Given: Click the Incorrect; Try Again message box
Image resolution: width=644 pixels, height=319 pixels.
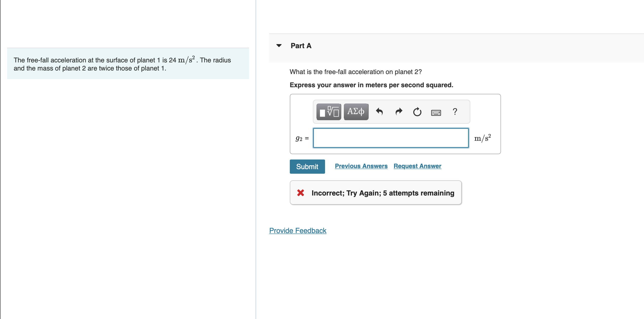Looking at the screenshot, I should coord(383,193).
